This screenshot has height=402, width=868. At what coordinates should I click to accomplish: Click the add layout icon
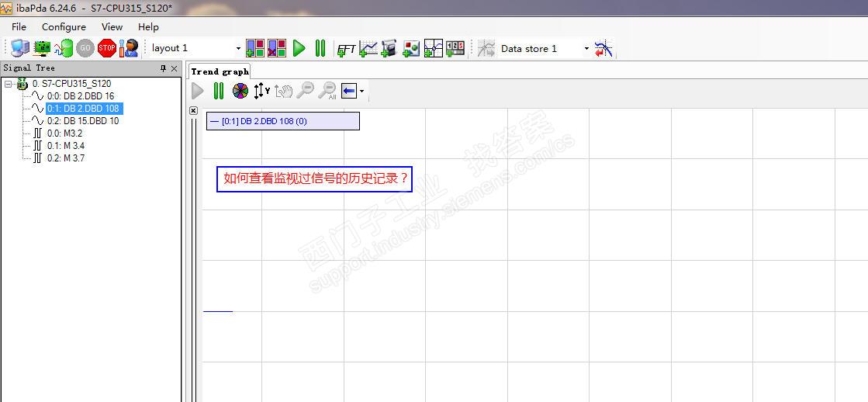(255, 48)
